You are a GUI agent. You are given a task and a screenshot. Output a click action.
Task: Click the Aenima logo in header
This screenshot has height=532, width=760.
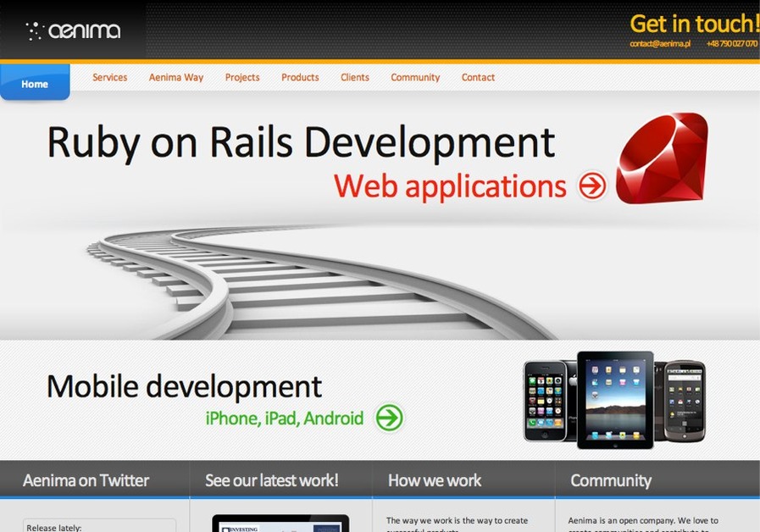(x=73, y=31)
